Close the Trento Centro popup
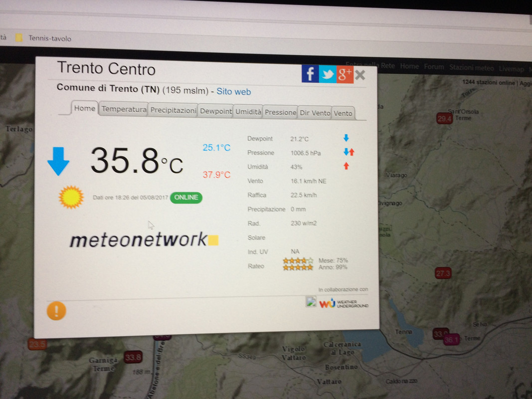Viewport: 532px width, 399px height. click(x=360, y=75)
